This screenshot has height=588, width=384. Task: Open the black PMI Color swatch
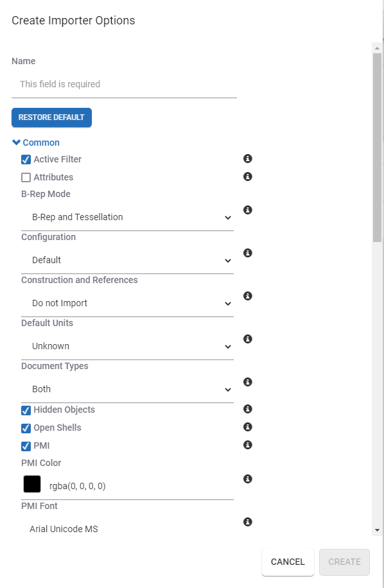[32, 484]
